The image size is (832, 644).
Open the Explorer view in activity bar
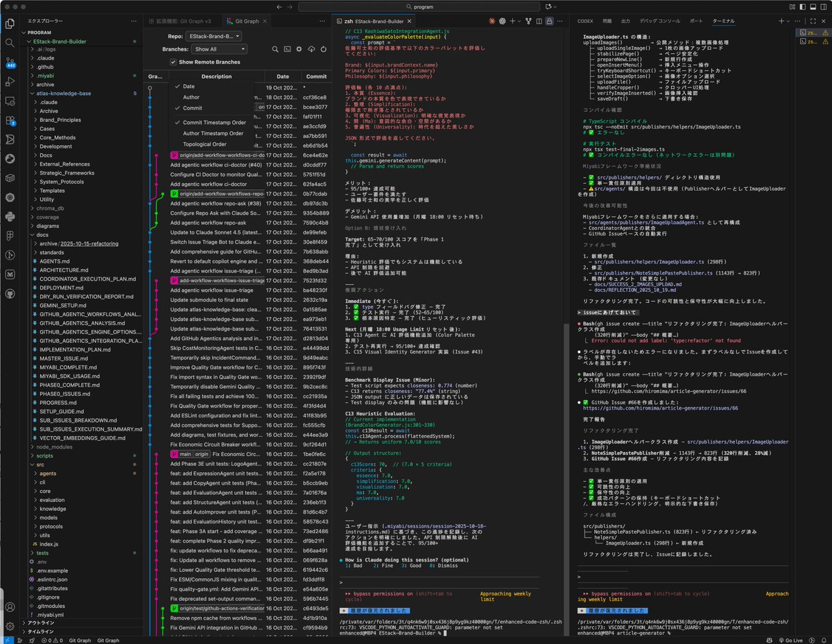coord(10,23)
